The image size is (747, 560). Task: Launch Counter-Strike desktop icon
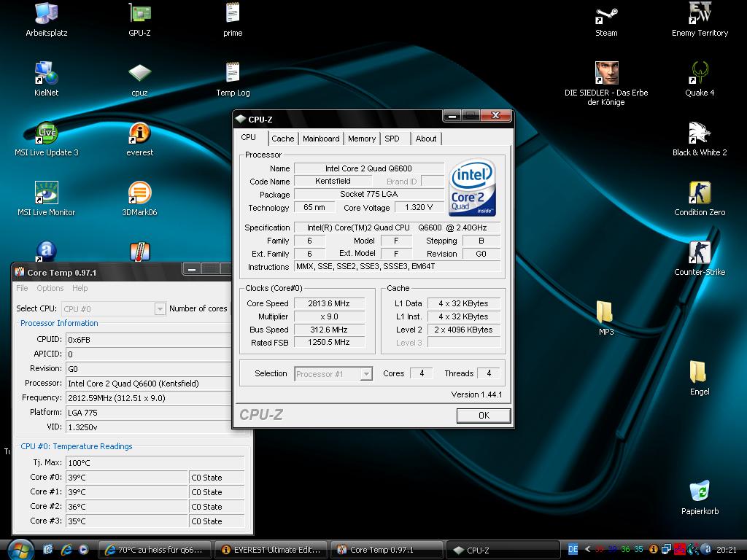(x=700, y=259)
